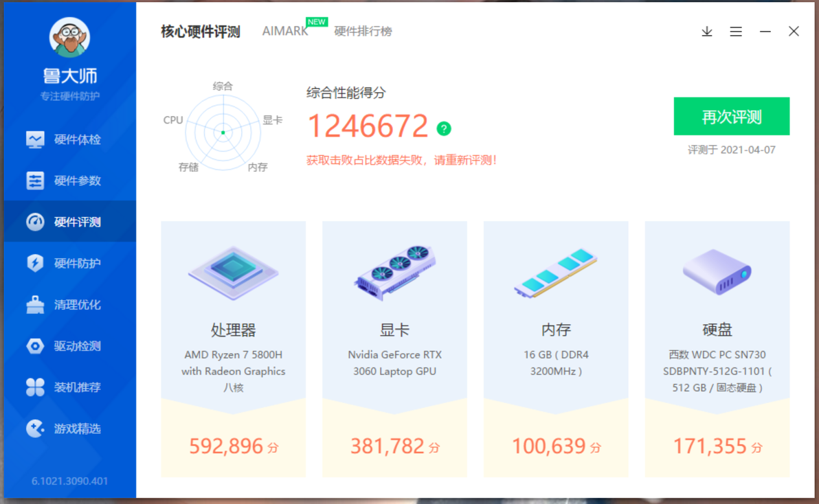Click the 显卡 card title
The height and width of the screenshot is (504, 819).
pos(395,330)
